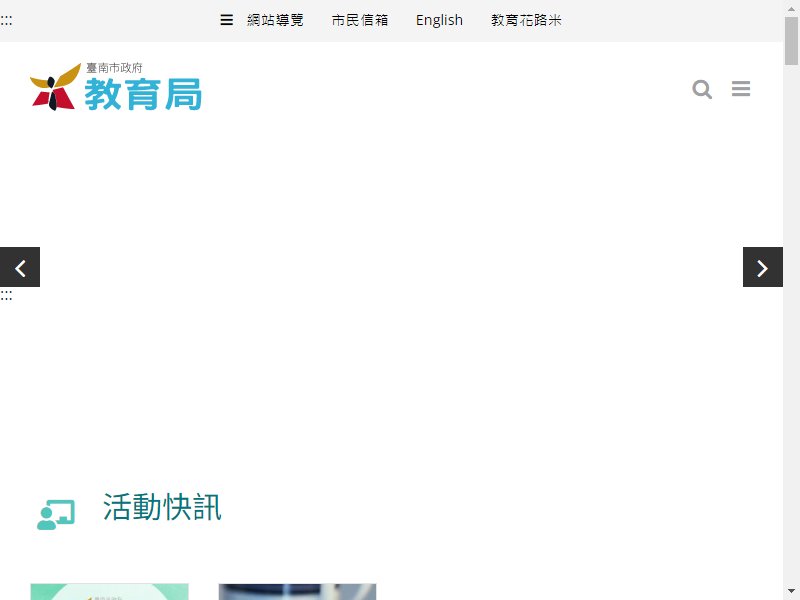Viewport: 800px width, 600px height.
Task: Click the top accessibility anchor dots
Action: [6, 20]
